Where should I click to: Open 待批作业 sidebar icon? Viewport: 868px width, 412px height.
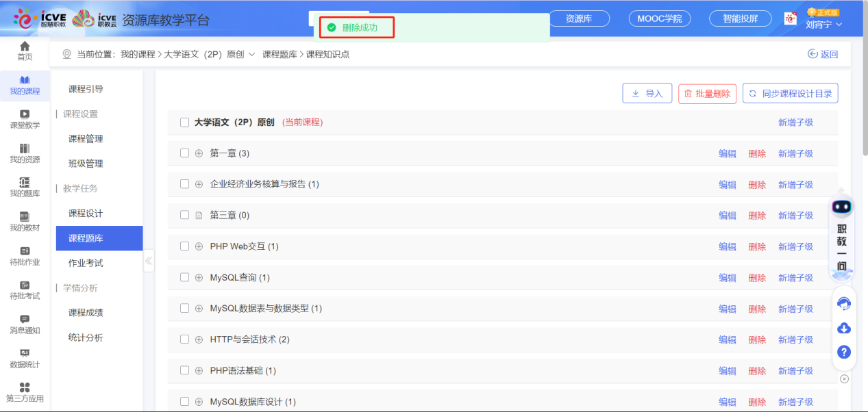coord(25,251)
